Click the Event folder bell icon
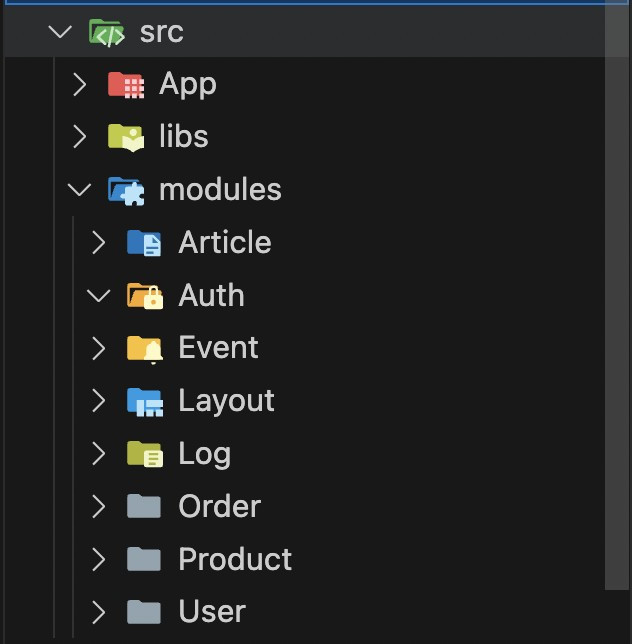The image size is (632, 644). (145, 348)
